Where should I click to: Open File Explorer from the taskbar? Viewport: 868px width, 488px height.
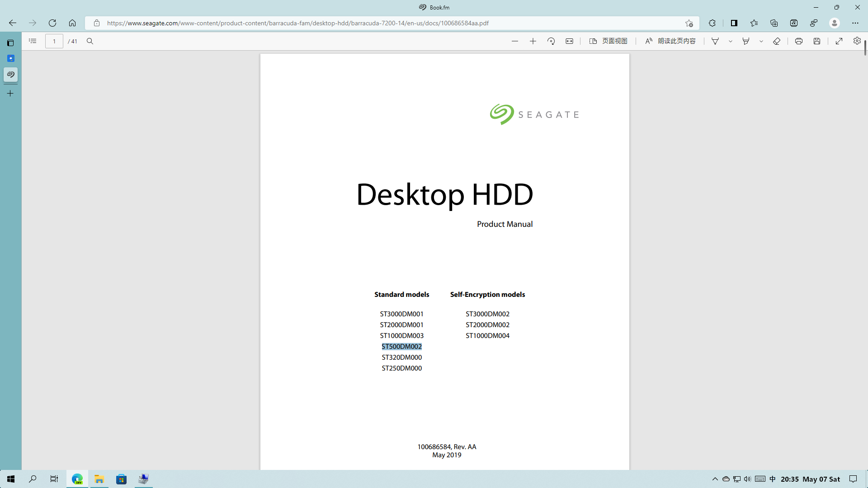[x=99, y=479]
